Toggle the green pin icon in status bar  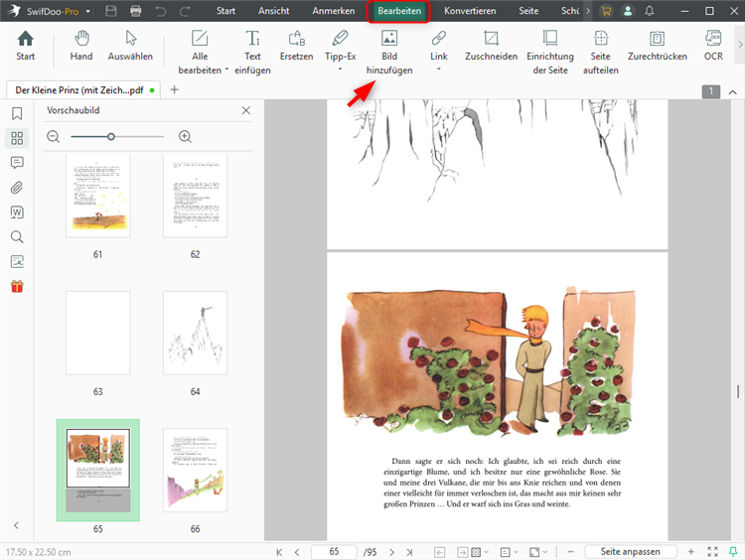tap(733, 551)
